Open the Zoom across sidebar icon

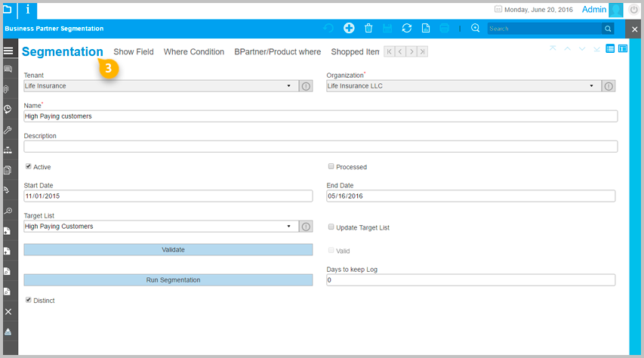coord(8,211)
